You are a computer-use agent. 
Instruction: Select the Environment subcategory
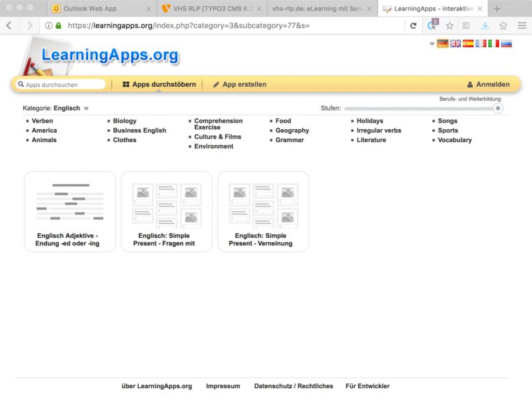[x=213, y=146]
